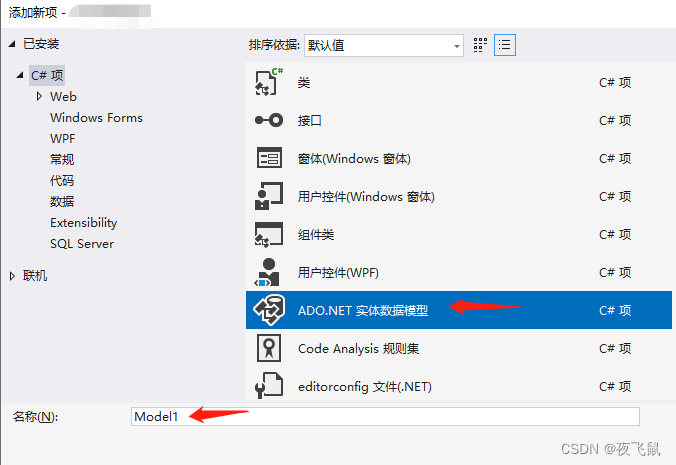This screenshot has width=676, height=465.
Task: Select the 常规 category
Action: [62, 159]
